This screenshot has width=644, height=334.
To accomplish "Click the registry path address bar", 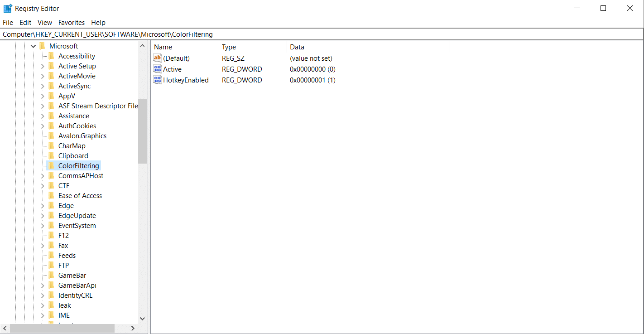I will [x=322, y=34].
